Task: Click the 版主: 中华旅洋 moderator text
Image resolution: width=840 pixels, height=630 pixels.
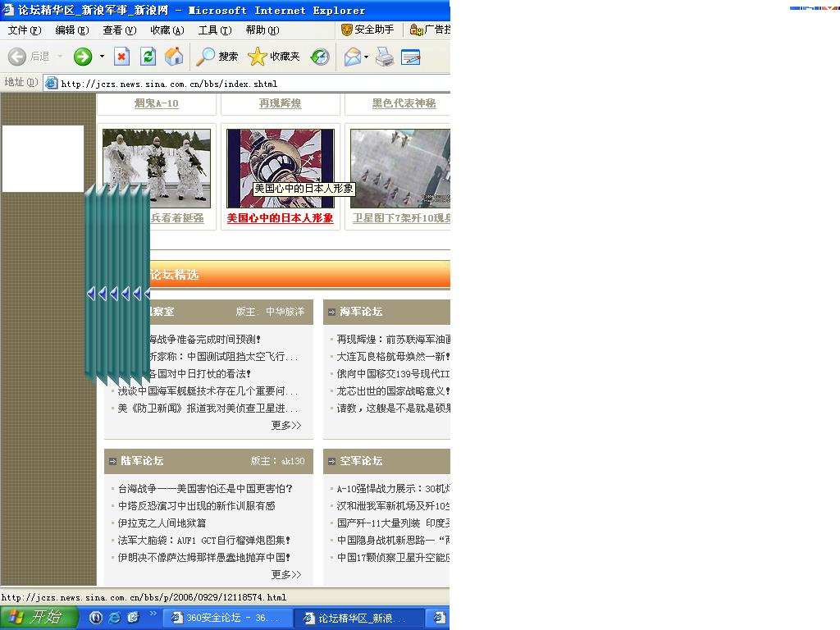Action: pyautogui.click(x=270, y=312)
